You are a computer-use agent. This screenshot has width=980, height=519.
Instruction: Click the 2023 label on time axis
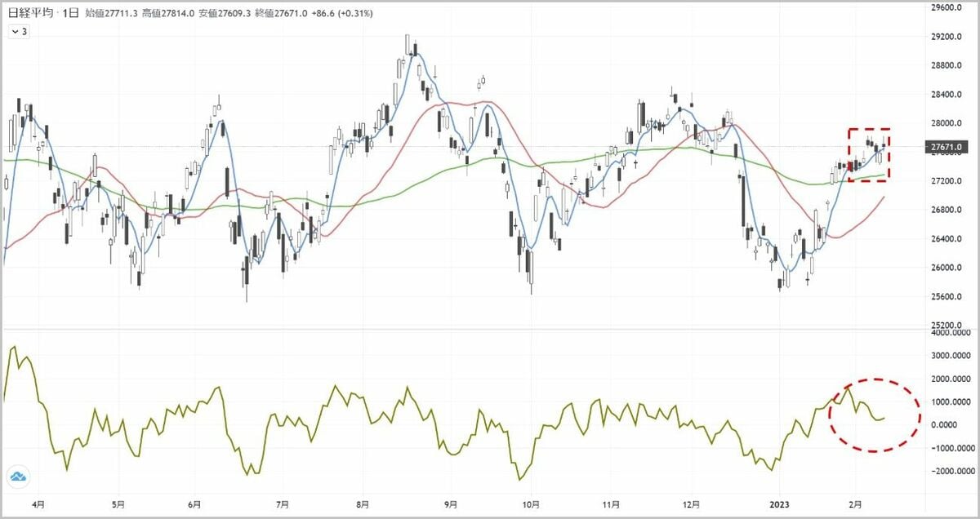pyautogui.click(x=782, y=505)
